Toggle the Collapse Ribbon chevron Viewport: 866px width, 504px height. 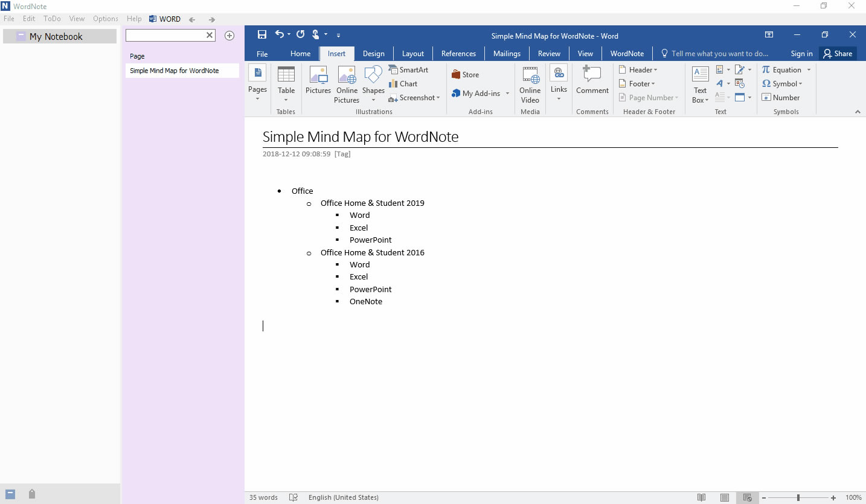[858, 111]
